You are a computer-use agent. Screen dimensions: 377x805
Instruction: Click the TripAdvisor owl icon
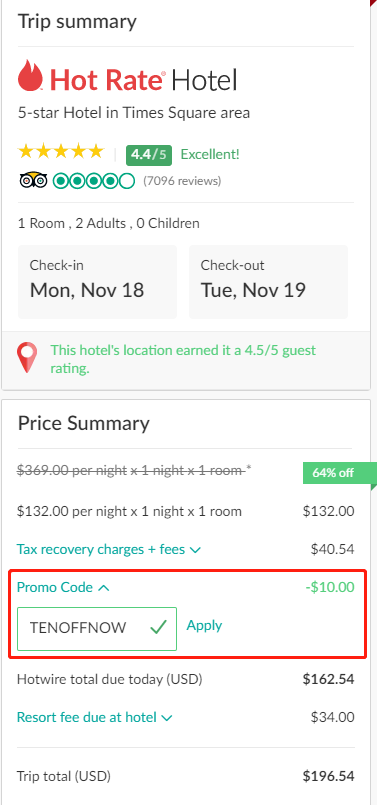pos(33,181)
